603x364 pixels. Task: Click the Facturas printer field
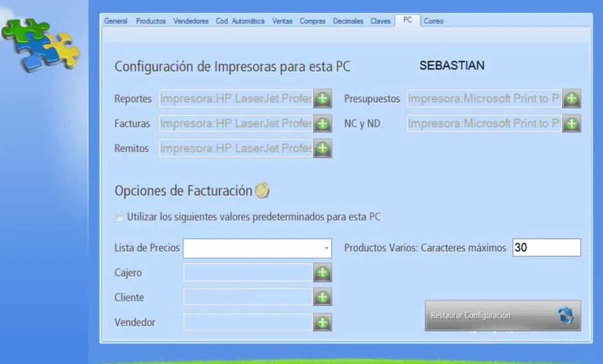click(236, 124)
